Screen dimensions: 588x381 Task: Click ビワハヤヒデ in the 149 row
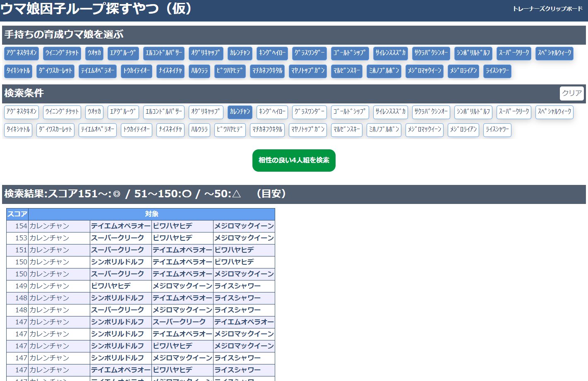pyautogui.click(x=121, y=286)
